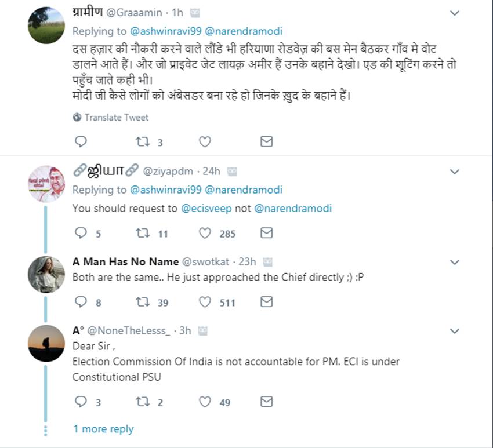This screenshot has height=448, width=493.
Task: Send Graaamin tweet via direct message
Action: [x=266, y=141]
